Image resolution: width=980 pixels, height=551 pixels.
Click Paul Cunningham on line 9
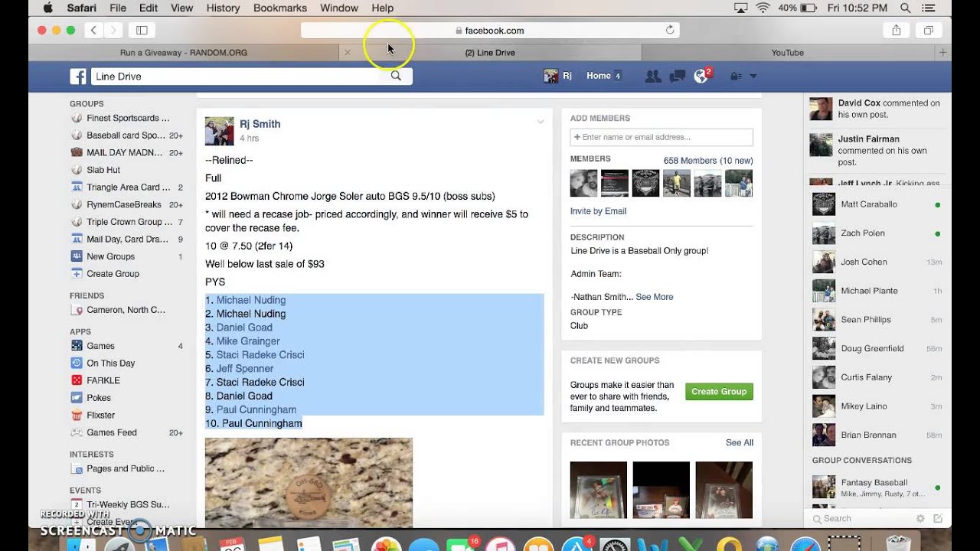(x=256, y=409)
